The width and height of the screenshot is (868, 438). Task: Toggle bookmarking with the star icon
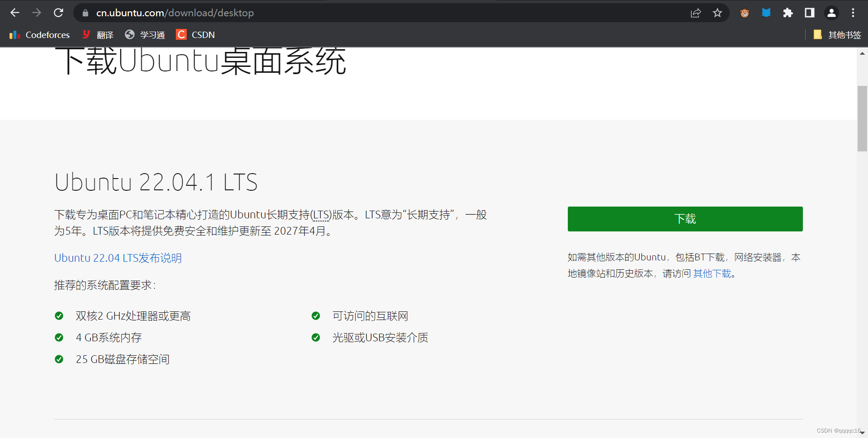click(x=717, y=13)
